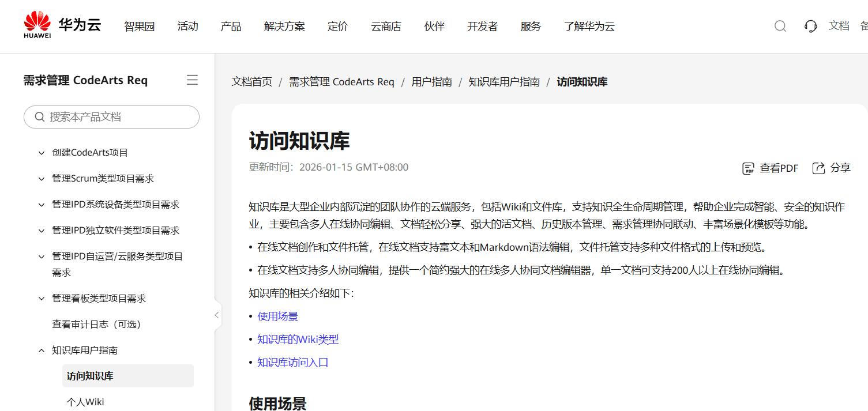Go to 需求管理 CodeArts Req breadcrumb

(341, 82)
